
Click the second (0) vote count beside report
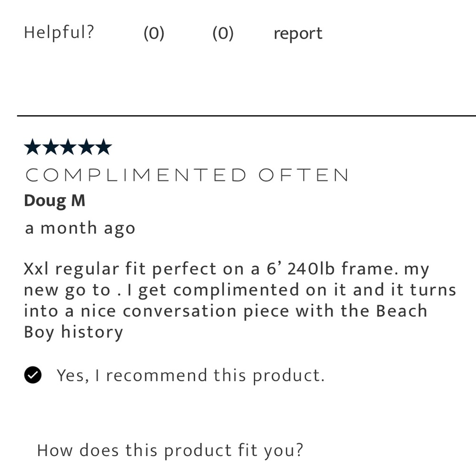click(x=223, y=33)
